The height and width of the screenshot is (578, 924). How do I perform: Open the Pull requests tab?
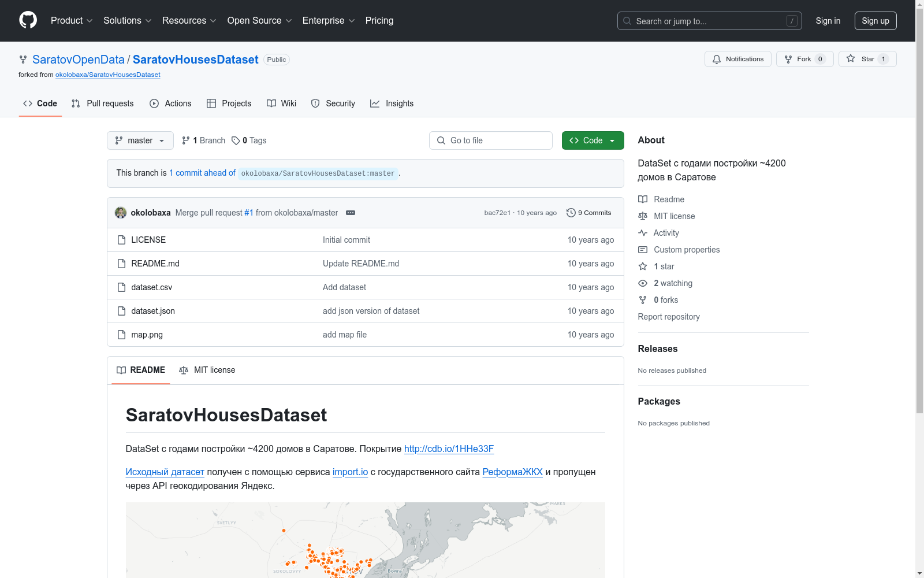pyautogui.click(x=103, y=103)
